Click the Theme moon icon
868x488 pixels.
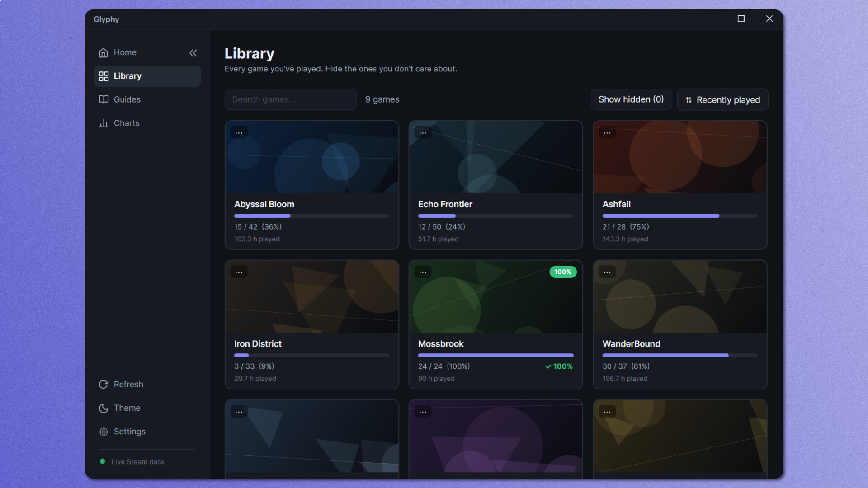104,408
